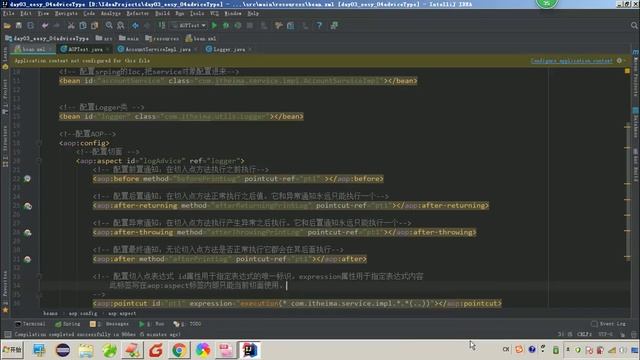Open the Settings wrench icon
This screenshot has height=360, width=640.
[x=279, y=26]
